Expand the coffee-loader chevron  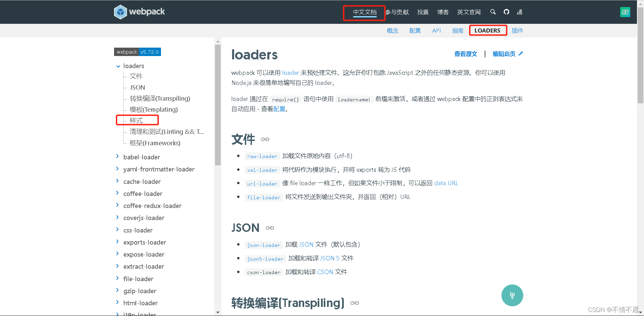coord(117,193)
